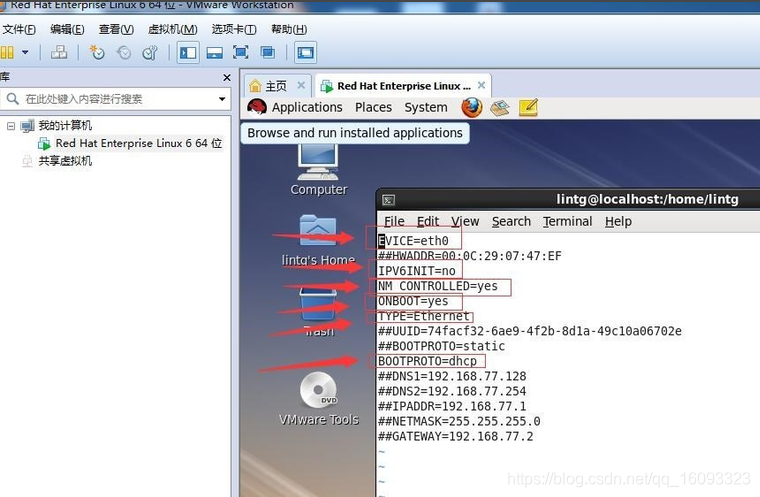Open the Applications menu on the GNOME panel

click(x=307, y=107)
